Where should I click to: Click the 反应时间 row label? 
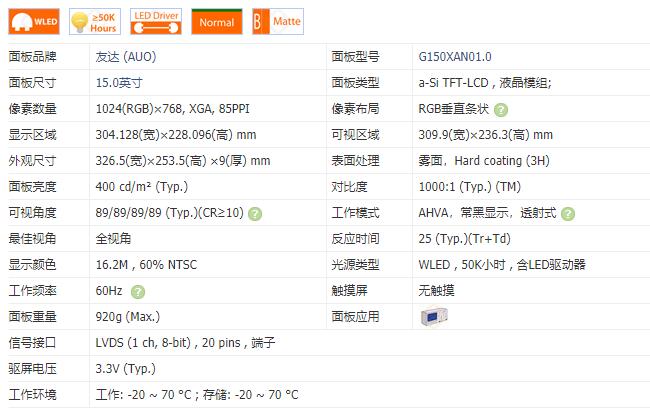coord(355,239)
